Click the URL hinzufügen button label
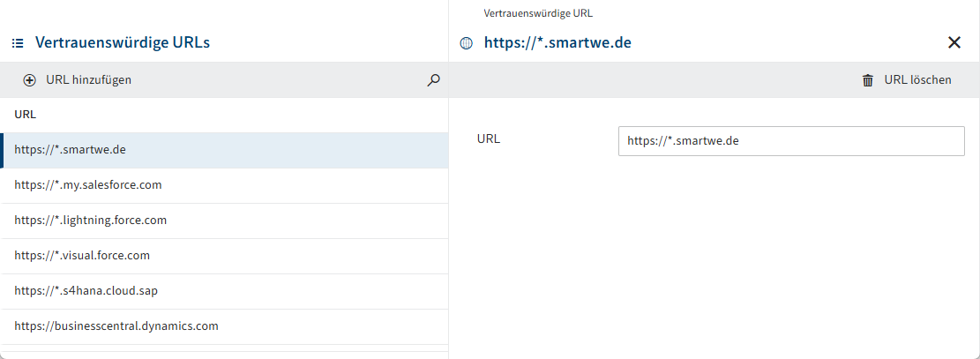Image resolution: width=980 pixels, height=359 pixels. coord(89,80)
